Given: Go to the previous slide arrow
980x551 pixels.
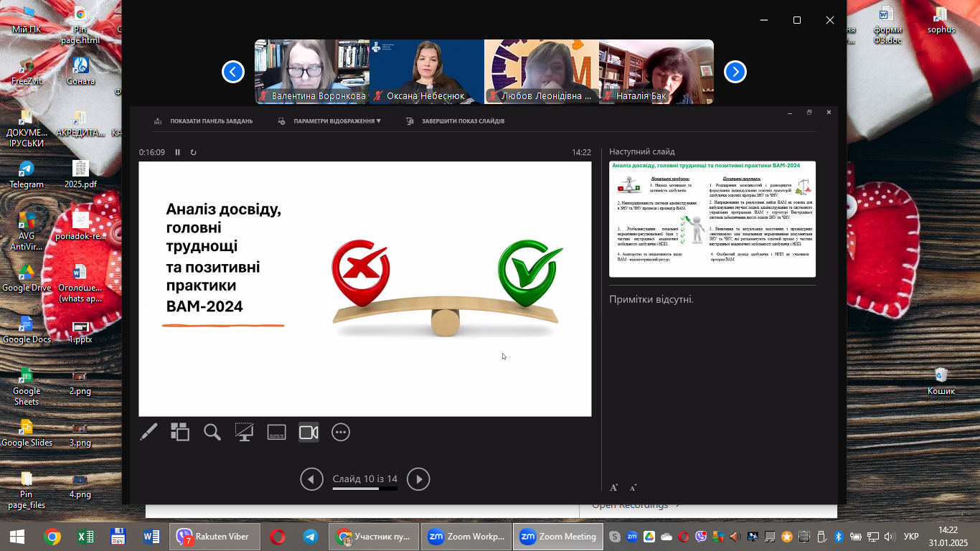Looking at the screenshot, I should tap(311, 479).
